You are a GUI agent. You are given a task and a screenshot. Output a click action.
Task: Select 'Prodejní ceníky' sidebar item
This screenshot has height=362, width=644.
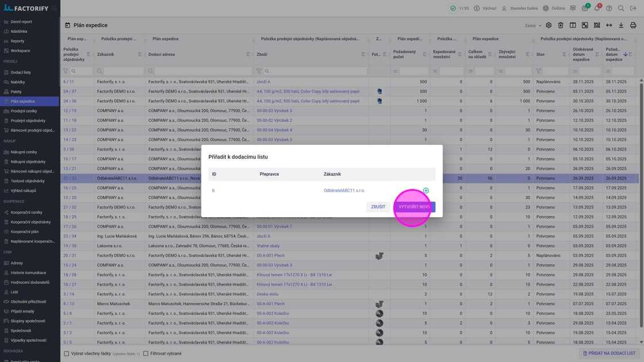pos(24,111)
